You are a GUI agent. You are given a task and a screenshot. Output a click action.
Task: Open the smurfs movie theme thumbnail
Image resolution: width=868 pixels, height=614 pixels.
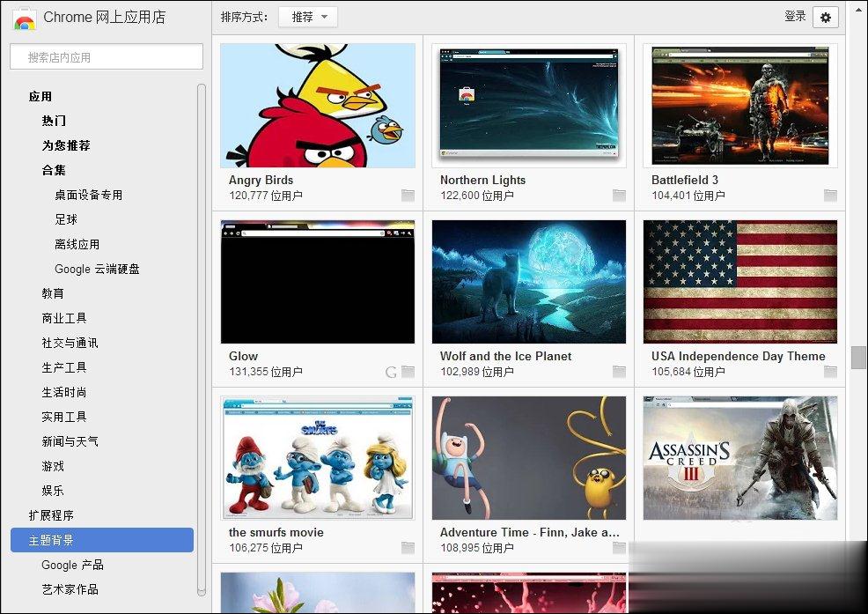318,458
